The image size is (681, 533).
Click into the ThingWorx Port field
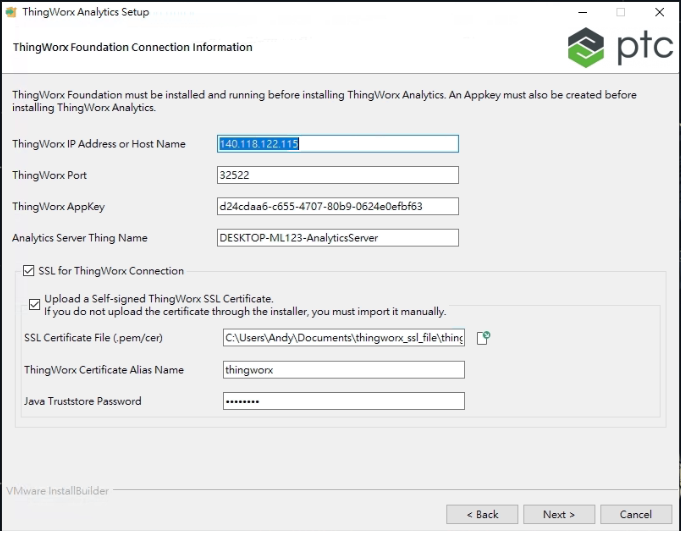coord(337,175)
